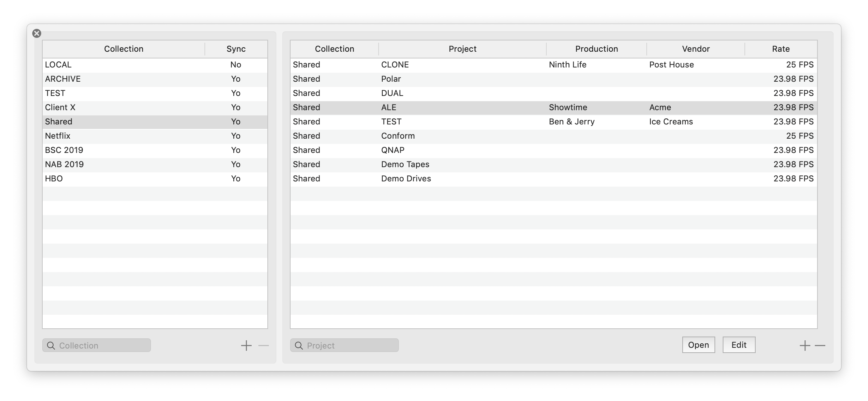Select the Demo Drives project row
The height and width of the screenshot is (401, 868).
coord(554,179)
